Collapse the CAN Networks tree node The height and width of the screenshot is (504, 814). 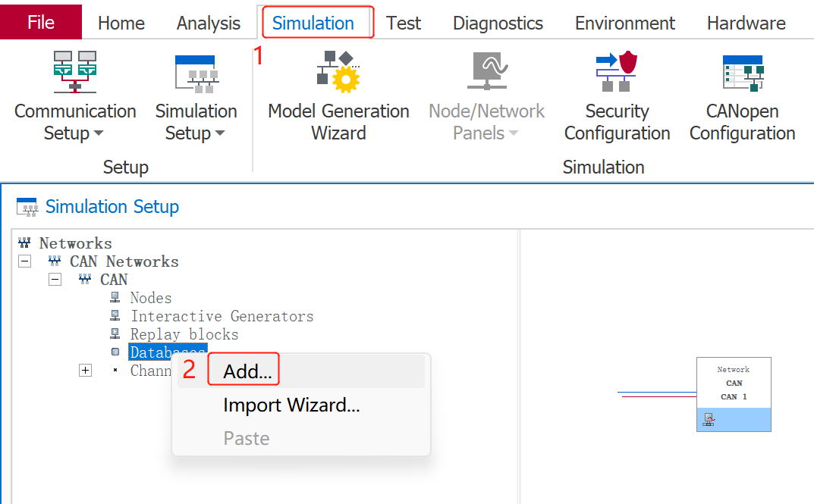[x=25, y=261]
